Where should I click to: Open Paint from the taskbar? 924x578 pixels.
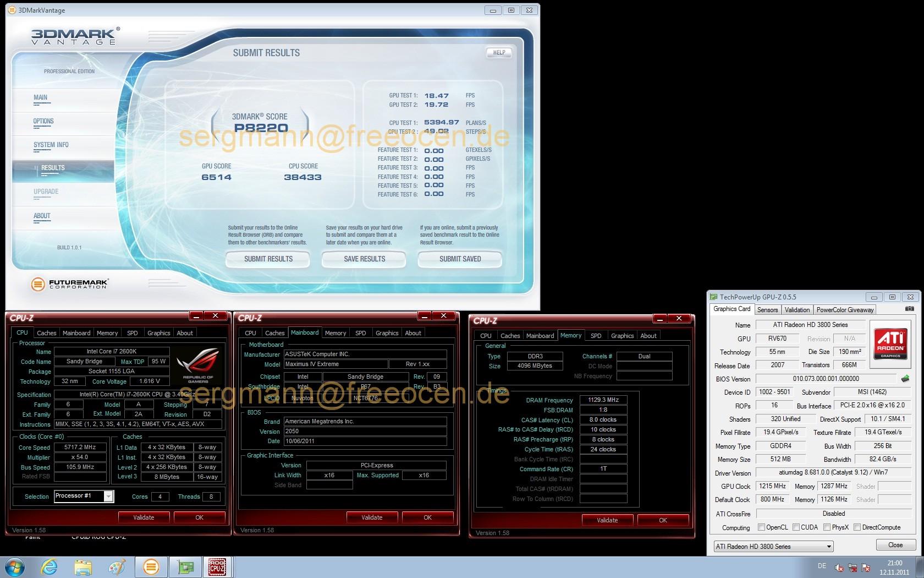coord(117,567)
